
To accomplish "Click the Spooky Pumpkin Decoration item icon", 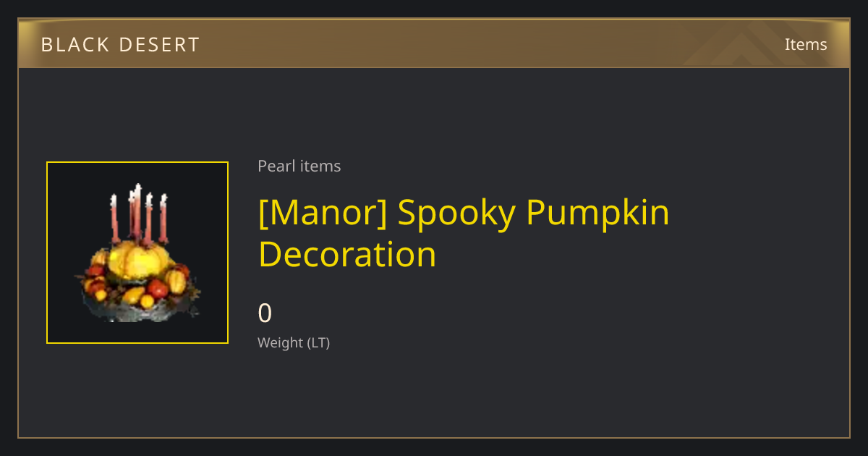I will pos(137,253).
